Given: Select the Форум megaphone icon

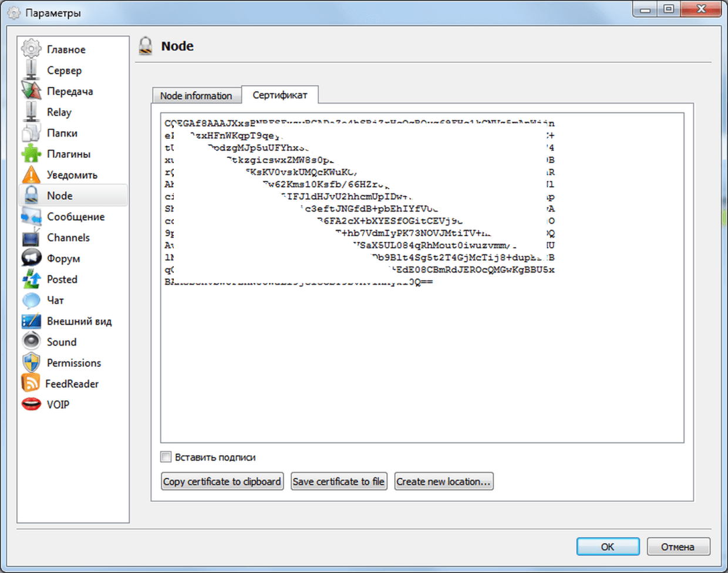Looking at the screenshot, I should point(32,258).
